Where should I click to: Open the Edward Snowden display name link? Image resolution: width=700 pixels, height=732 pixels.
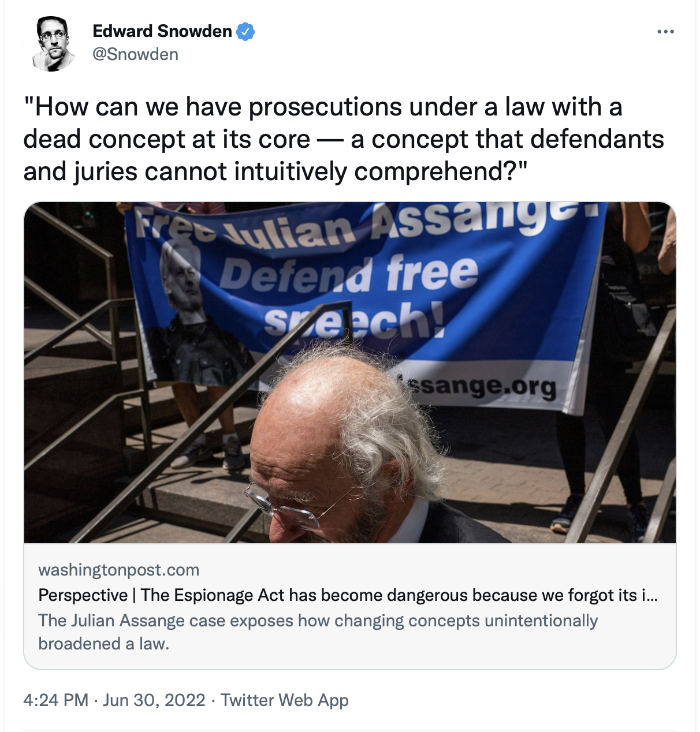click(162, 31)
